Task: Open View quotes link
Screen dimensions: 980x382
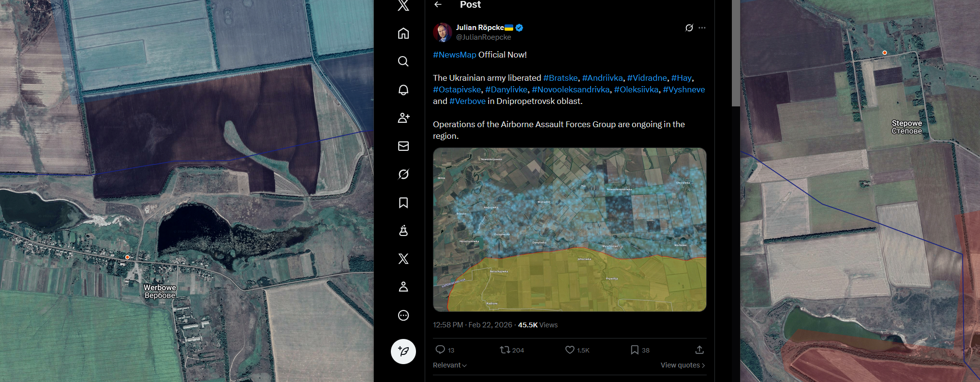Action: pos(683,365)
